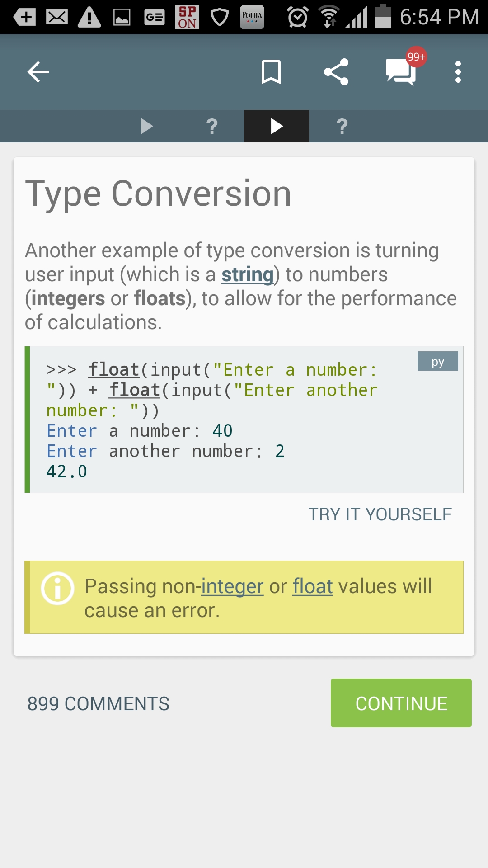Tap the back arrow icon
This screenshot has width=488, height=868.
click(x=38, y=72)
